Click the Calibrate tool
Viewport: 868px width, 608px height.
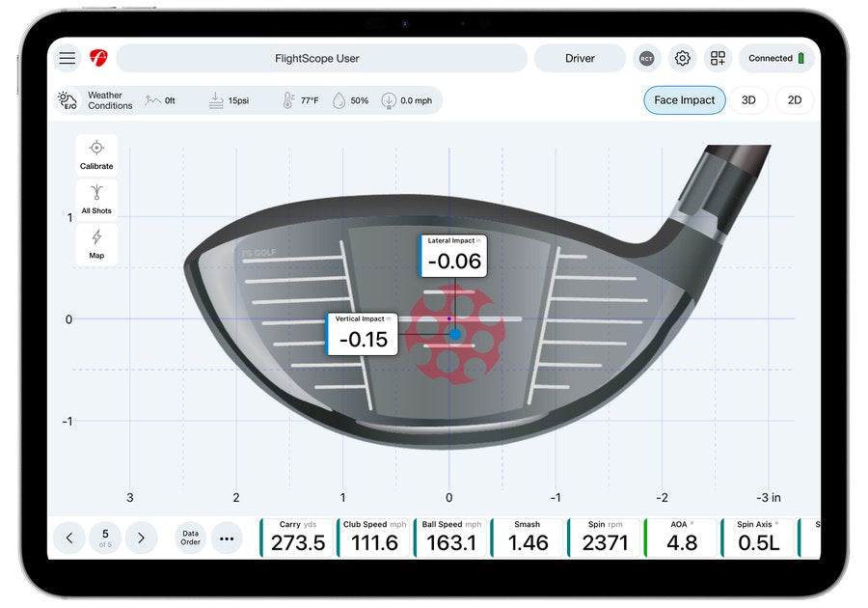point(96,154)
